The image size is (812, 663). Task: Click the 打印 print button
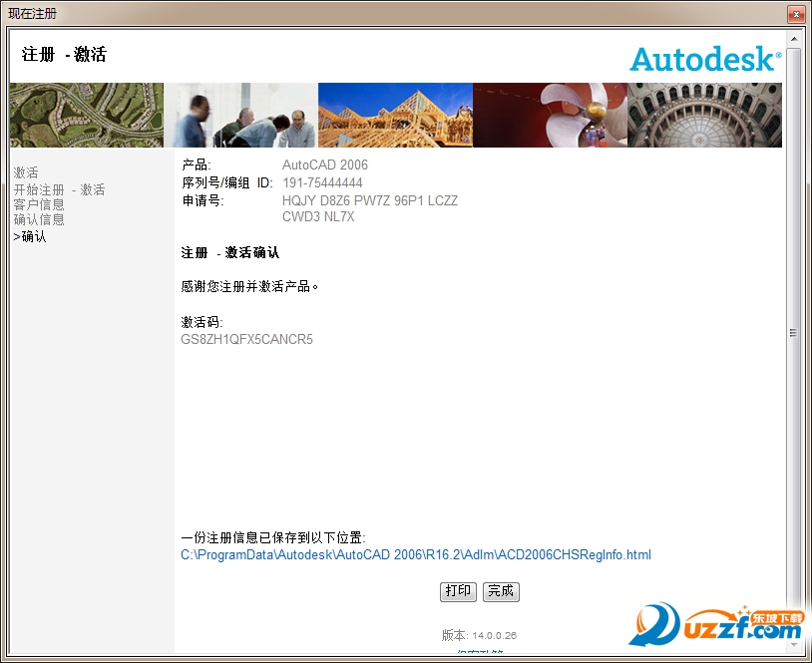(x=458, y=591)
